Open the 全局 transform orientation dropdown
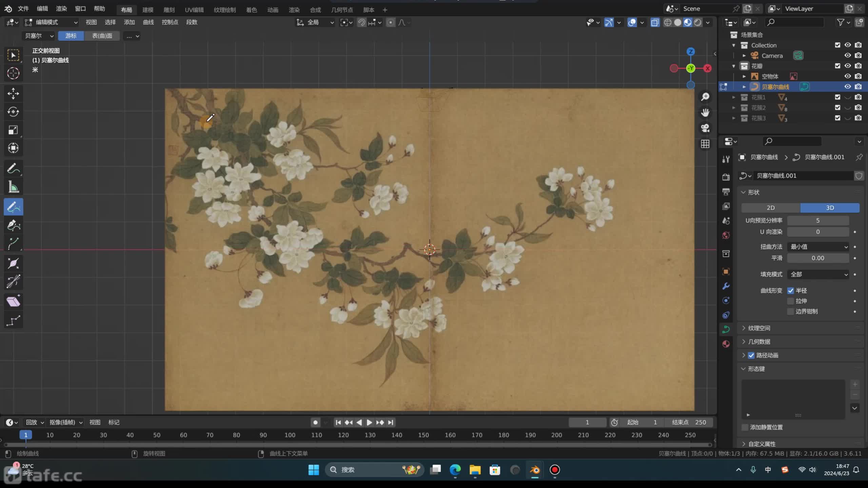Screen dimensions: 868x488 (x=315, y=22)
